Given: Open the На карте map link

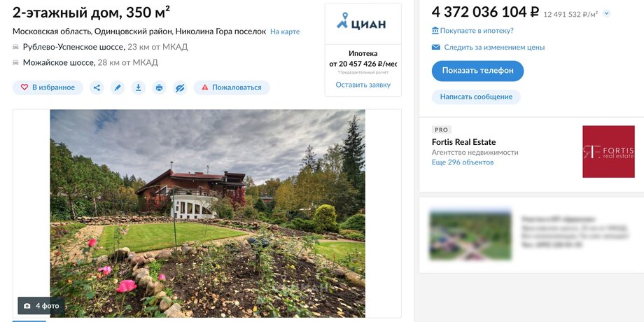Looking at the screenshot, I should click(285, 31).
